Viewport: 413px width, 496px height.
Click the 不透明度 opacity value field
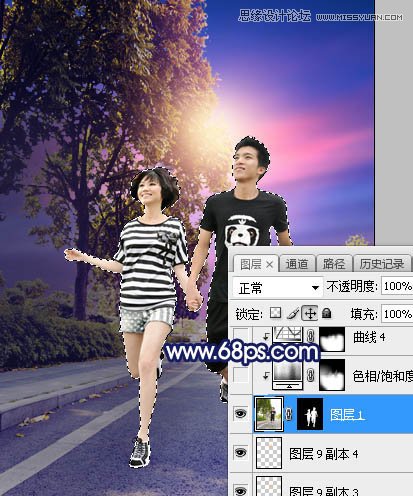point(397,286)
